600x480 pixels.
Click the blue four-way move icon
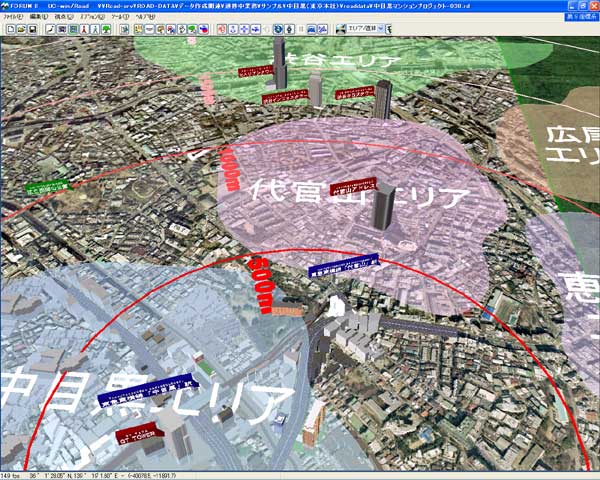pyautogui.click(x=244, y=29)
